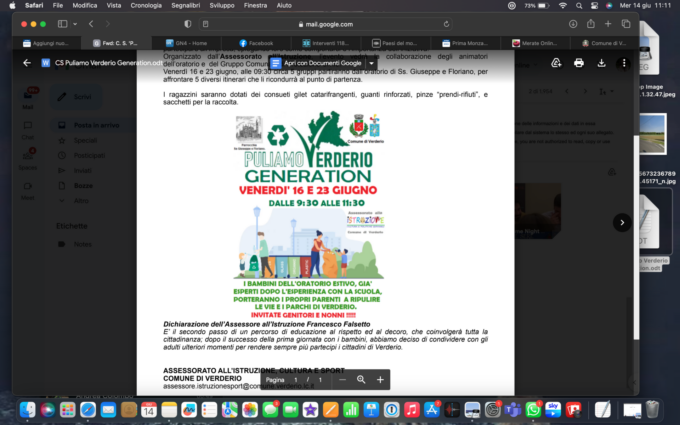
Task: Open the File menu
Action: (x=58, y=5)
